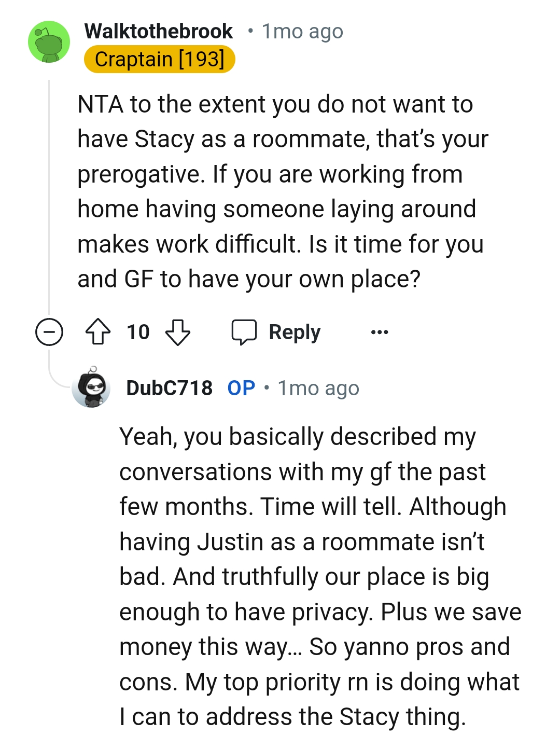Click the speech bubble Reply icon
Viewport: 560px width, 749px height.
(x=245, y=332)
